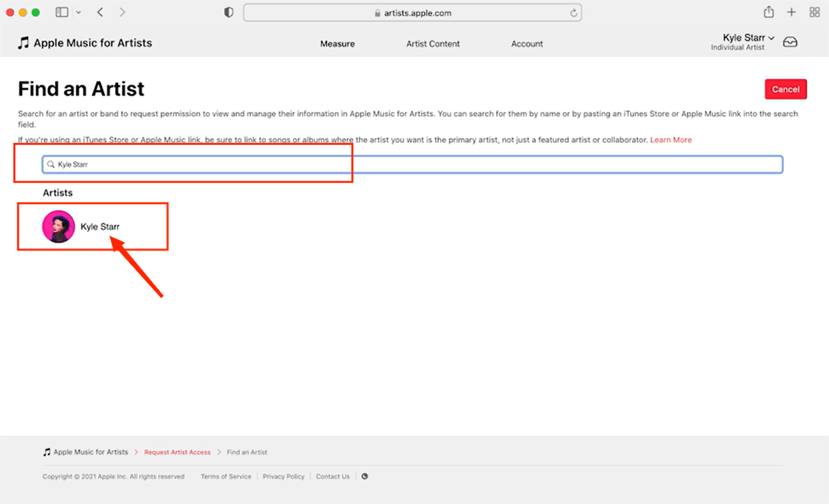Close the Safari window
Viewport: 829px width, 504px height.
tap(10, 13)
